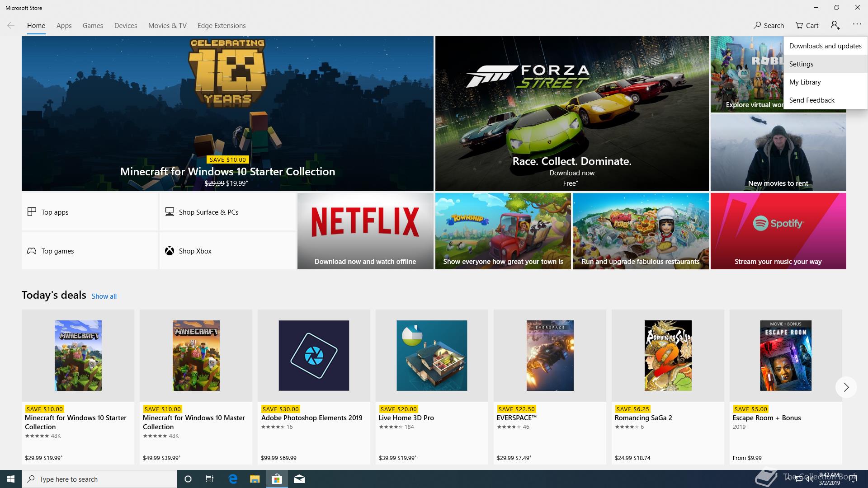Image resolution: width=868 pixels, height=488 pixels.
Task: Open Task View in the taskbar
Action: point(210,479)
